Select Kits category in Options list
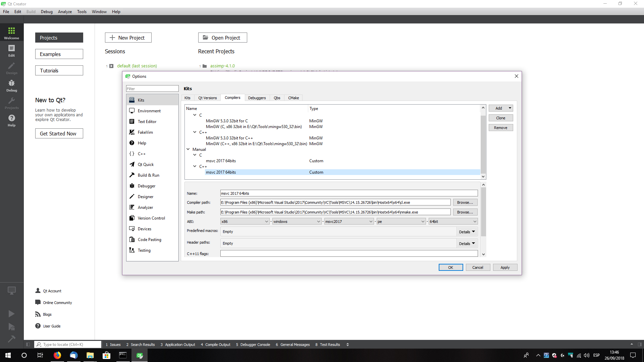 [152, 100]
